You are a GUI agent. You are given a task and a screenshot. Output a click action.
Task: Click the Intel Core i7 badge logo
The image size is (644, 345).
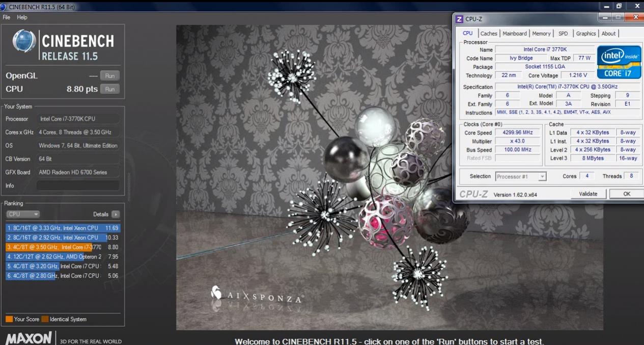pyautogui.click(x=619, y=62)
